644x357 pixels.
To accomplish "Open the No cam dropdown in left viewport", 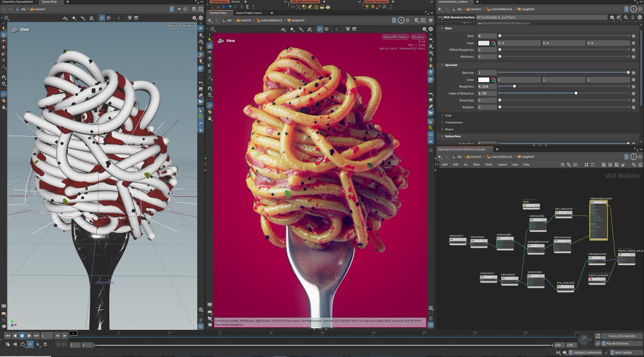I will point(188,25).
